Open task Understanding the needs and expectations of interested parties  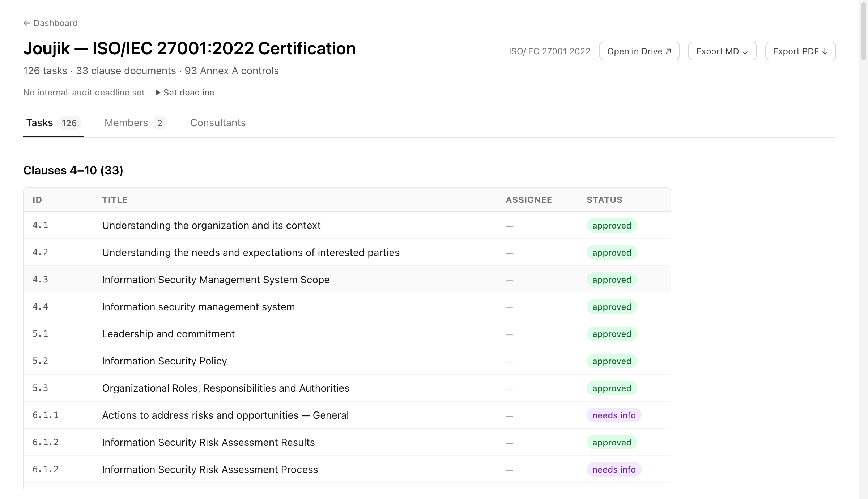click(251, 252)
